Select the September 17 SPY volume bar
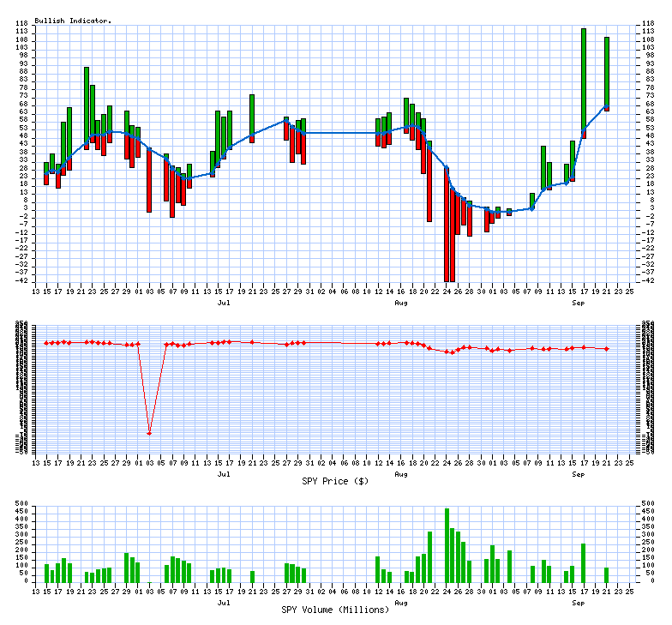The height and width of the screenshot is (625, 672). 584,562
